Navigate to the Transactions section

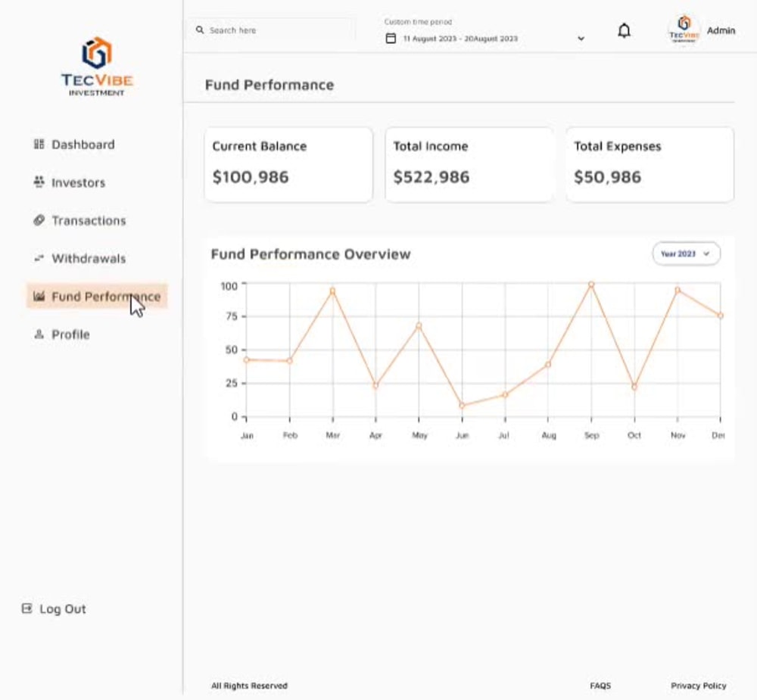click(x=89, y=220)
